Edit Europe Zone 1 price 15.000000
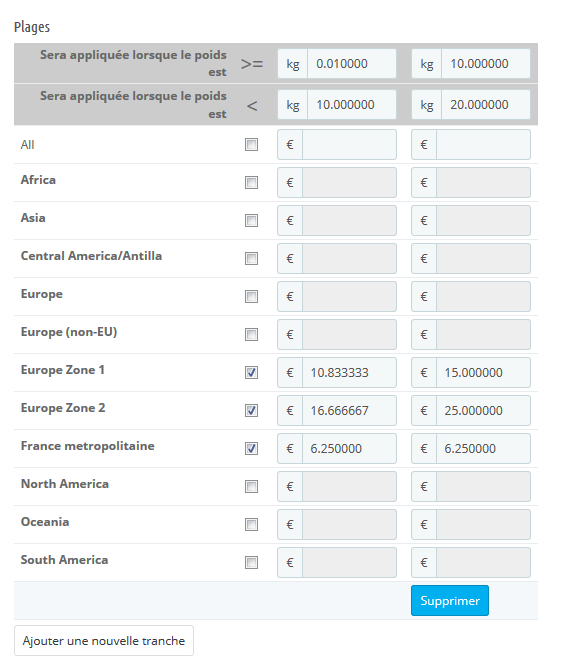This screenshot has width=562, height=664. tap(483, 373)
